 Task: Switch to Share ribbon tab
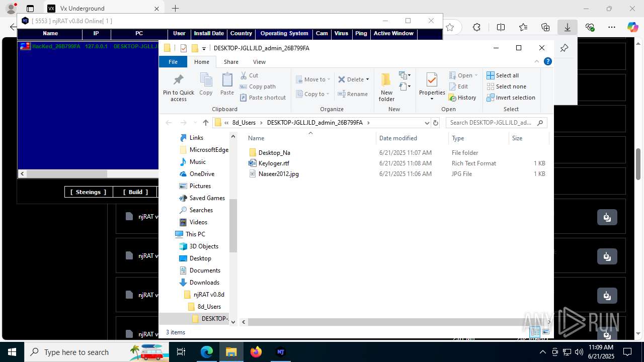[x=231, y=62]
